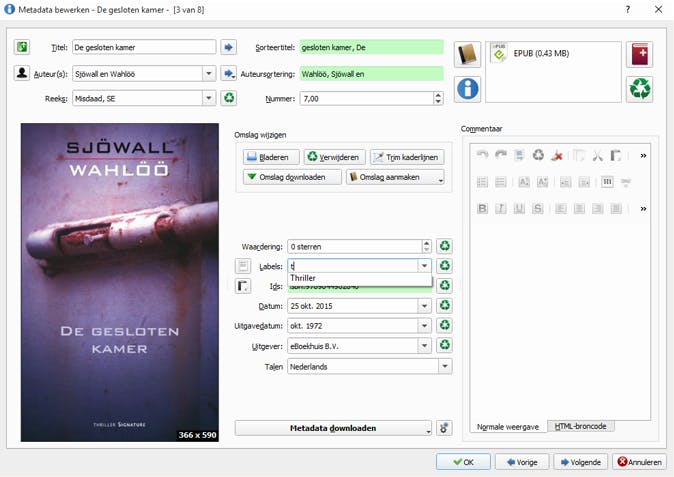Viewport: 674px width, 477px height.
Task: Click the Nummer spinner arrows
Action: pos(438,98)
